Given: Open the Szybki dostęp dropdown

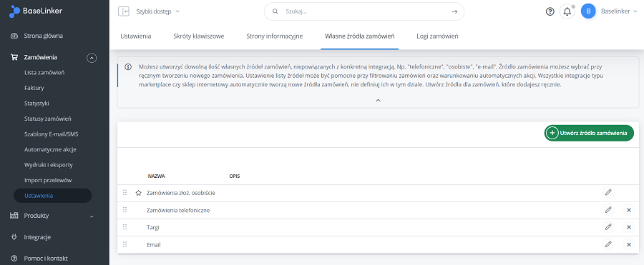Looking at the screenshot, I should 157,11.
